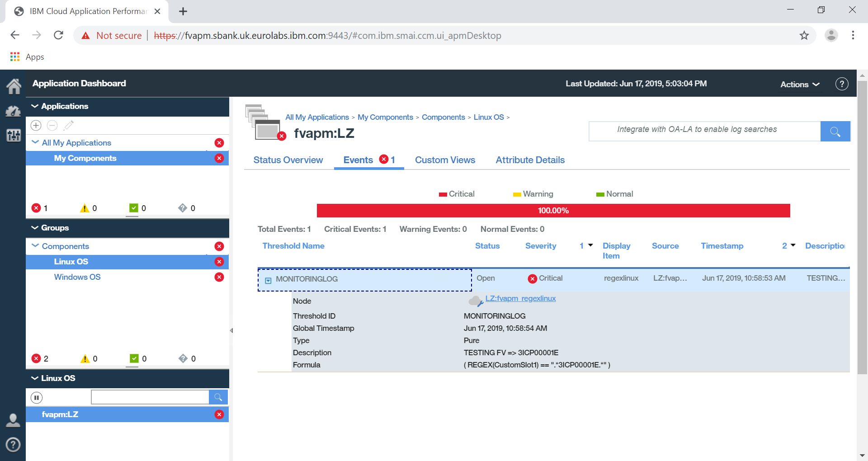The width and height of the screenshot is (868, 461).
Task: Open the Actions dropdown menu
Action: [x=800, y=85]
